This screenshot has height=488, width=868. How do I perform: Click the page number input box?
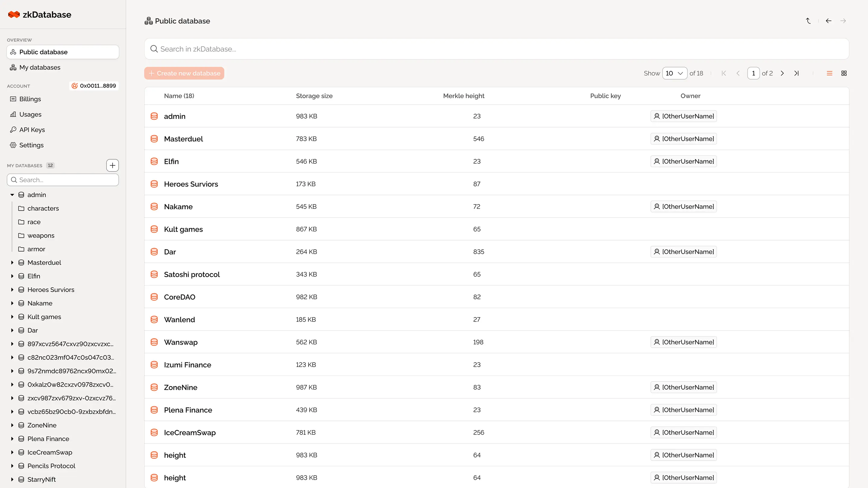click(753, 73)
